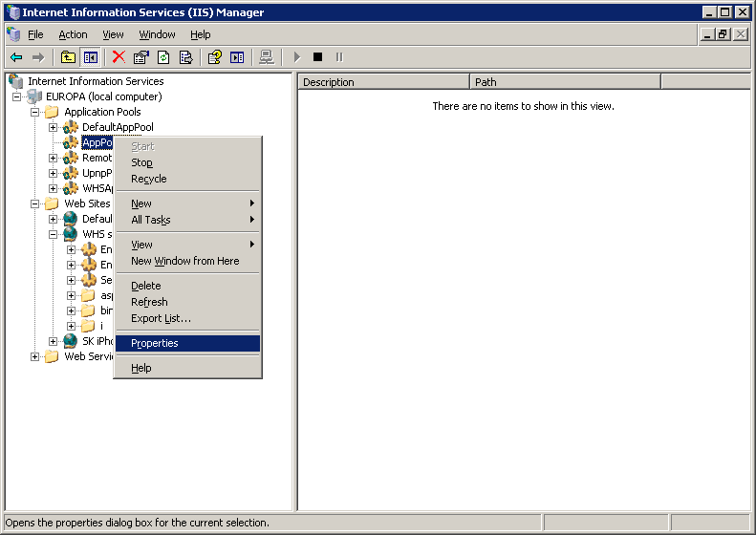Select the Internet Information Services root label
Screen dimensions: 756x535
point(96,81)
